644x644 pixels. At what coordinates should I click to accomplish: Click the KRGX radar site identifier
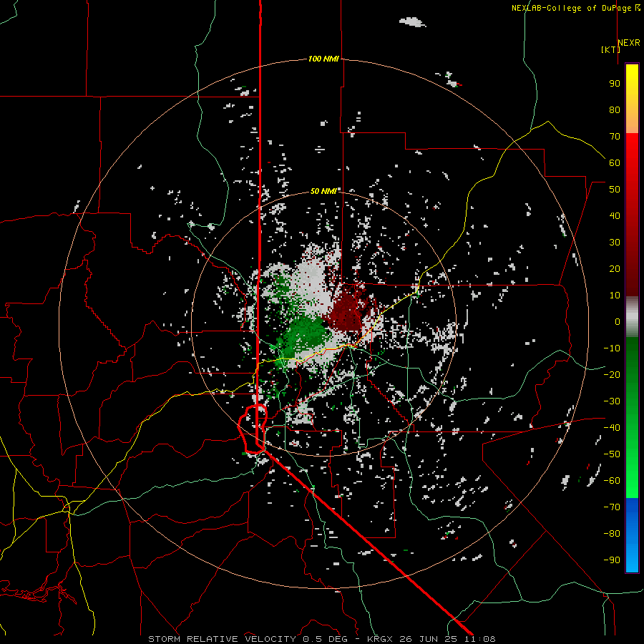click(x=381, y=639)
